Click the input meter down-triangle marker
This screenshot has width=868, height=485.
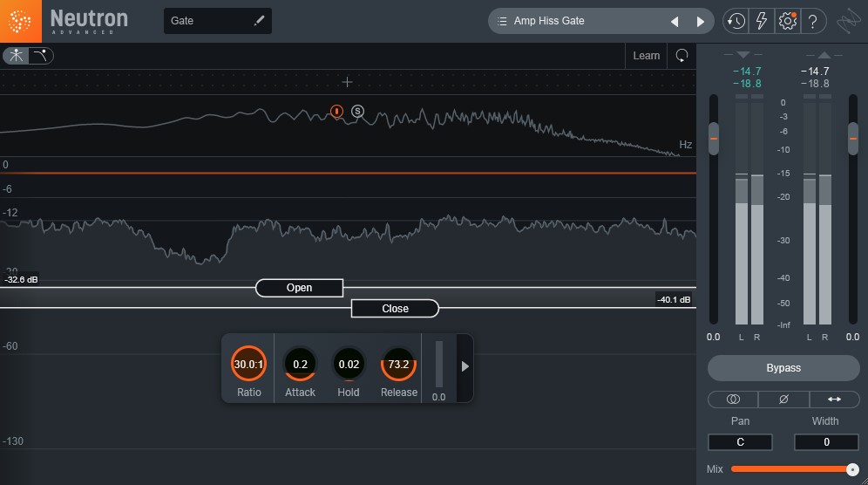point(743,54)
